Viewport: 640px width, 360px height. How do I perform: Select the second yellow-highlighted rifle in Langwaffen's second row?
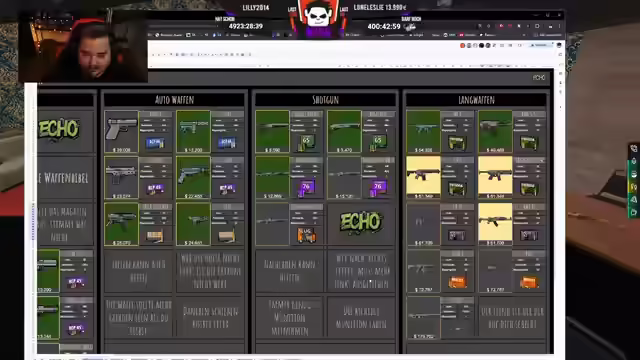[x=495, y=178]
